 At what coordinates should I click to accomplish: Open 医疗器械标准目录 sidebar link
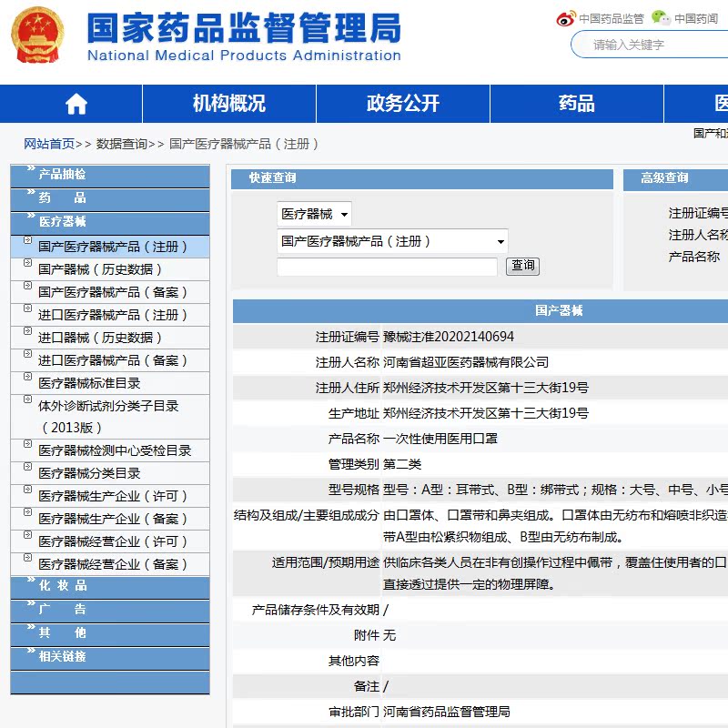[x=89, y=383]
